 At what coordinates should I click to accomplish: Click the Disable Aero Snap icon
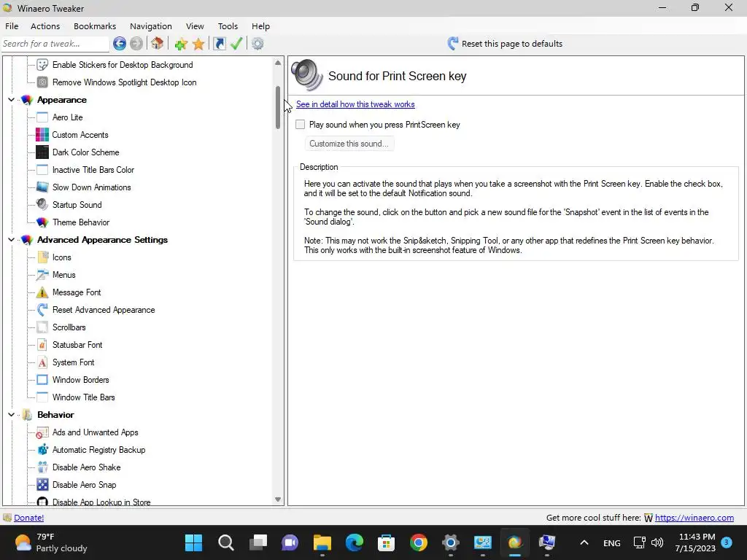pos(42,485)
